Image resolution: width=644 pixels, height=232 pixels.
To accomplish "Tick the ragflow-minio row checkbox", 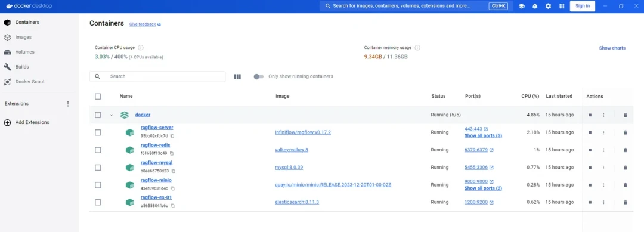I will 98,185.
